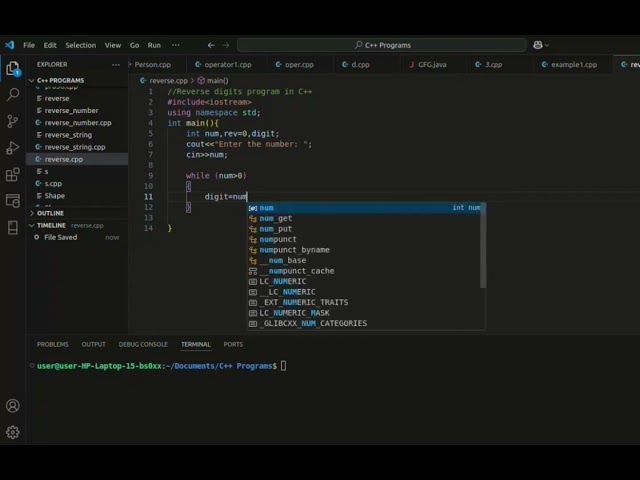Image resolution: width=640 pixels, height=480 pixels.
Task: Open the Testing panel icon below Remote Explorer
Action: tap(13, 227)
